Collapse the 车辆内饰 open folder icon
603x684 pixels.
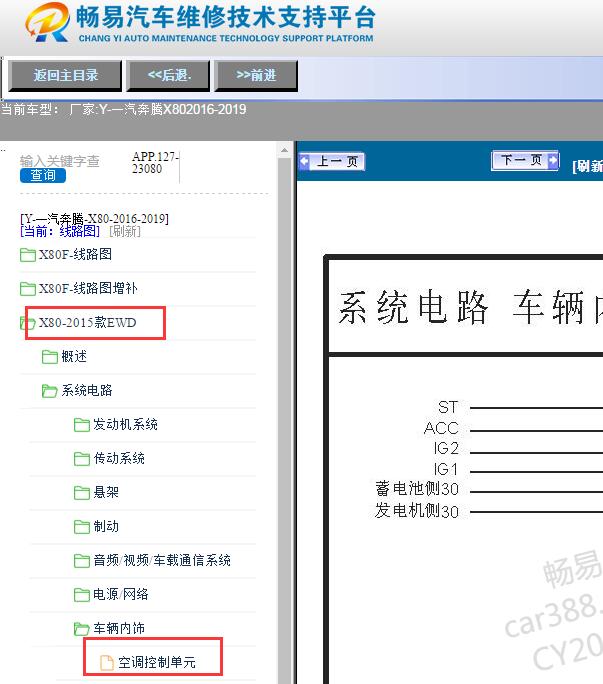tap(82, 629)
